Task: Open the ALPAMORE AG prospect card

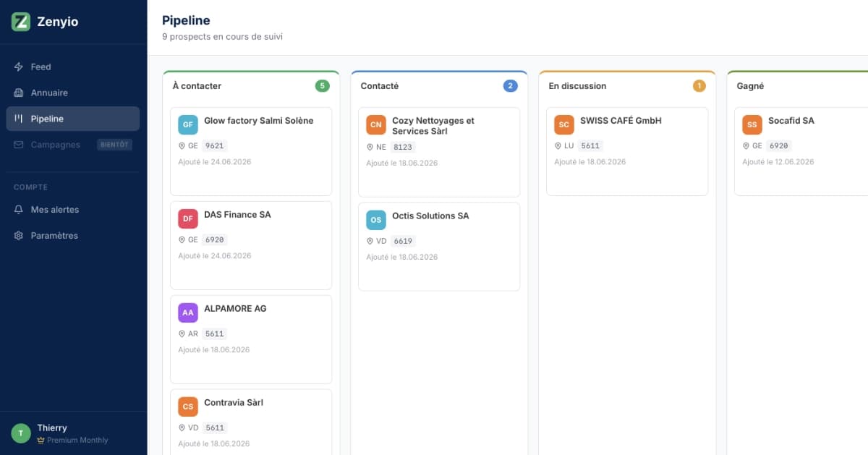Action: [251, 340]
